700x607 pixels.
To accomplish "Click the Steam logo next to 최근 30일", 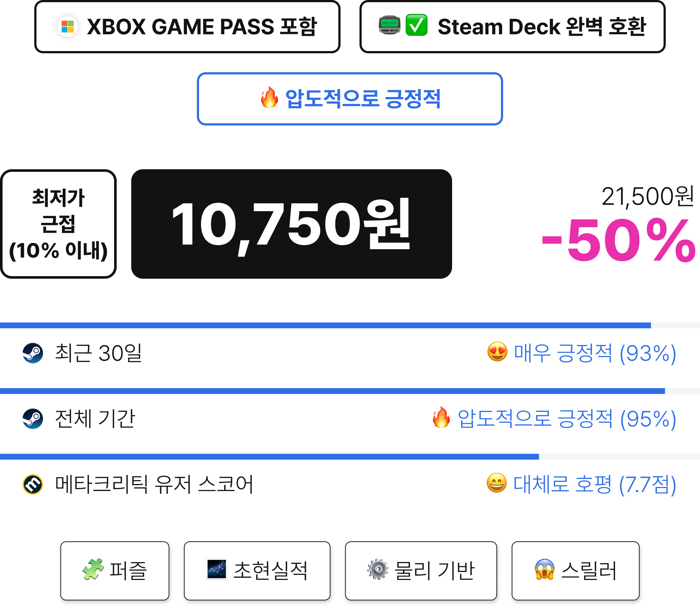I will click(33, 353).
